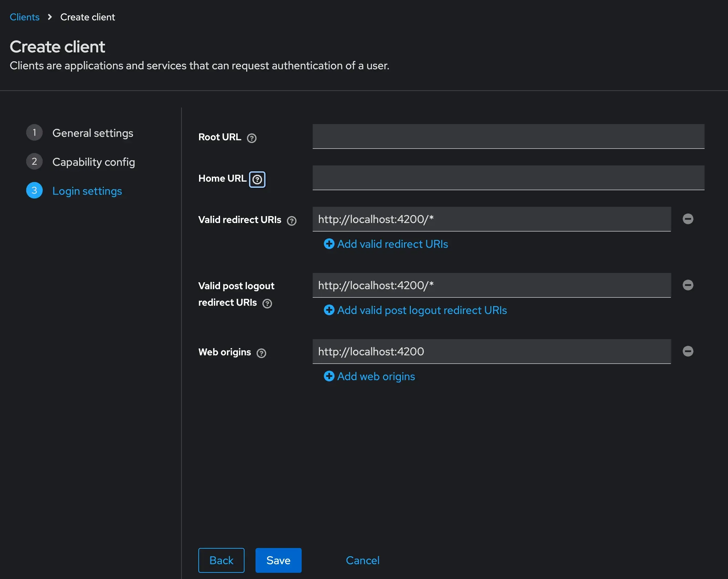
Task: Open the Web origins help tooltip
Action: 261,353
